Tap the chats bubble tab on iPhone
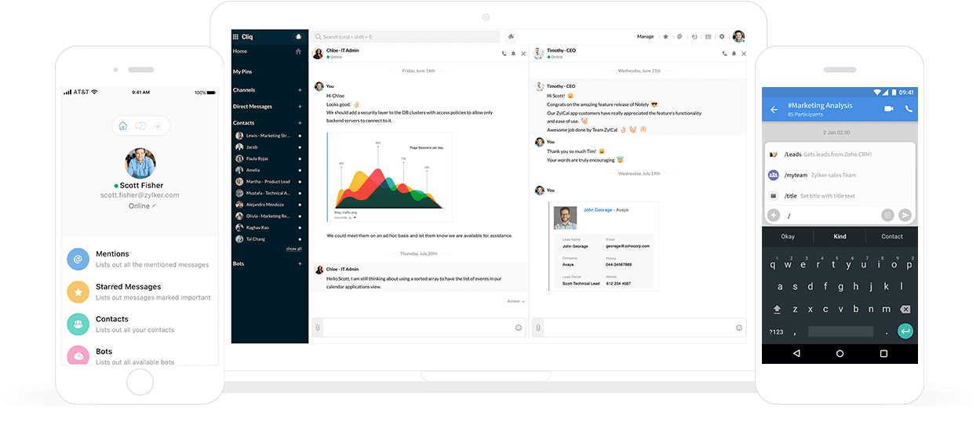The image size is (980, 447). coord(140,125)
